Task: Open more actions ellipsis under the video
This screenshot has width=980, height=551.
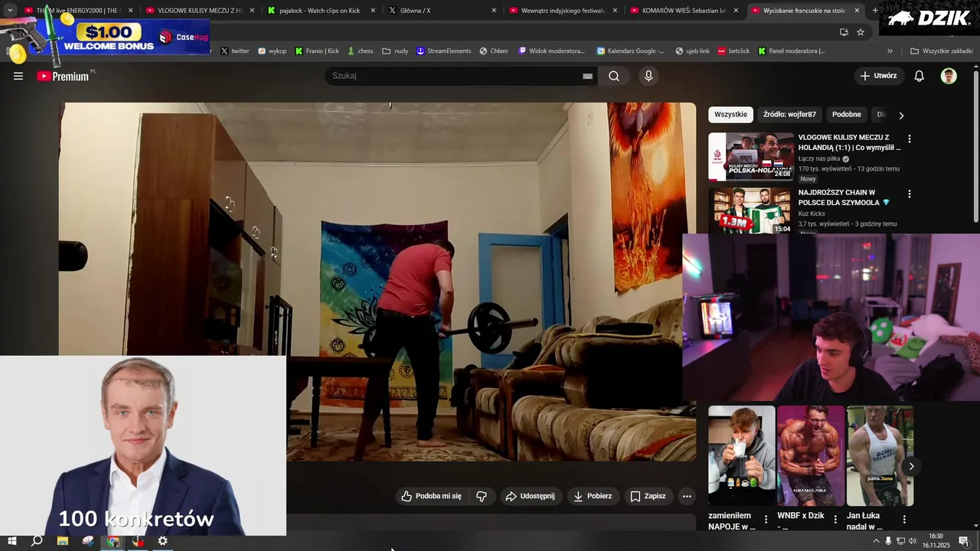Action: pyautogui.click(x=687, y=496)
